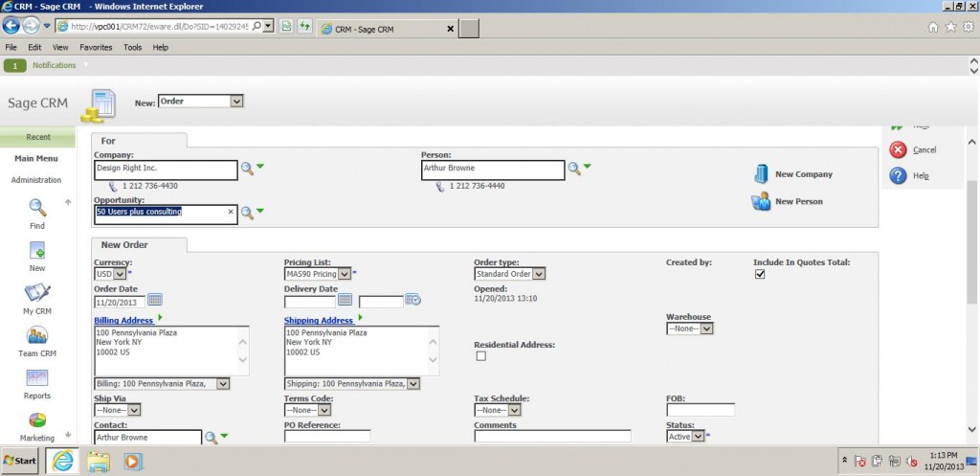Click the browser Forward arrow button
980x476 pixels.
[x=31, y=26]
